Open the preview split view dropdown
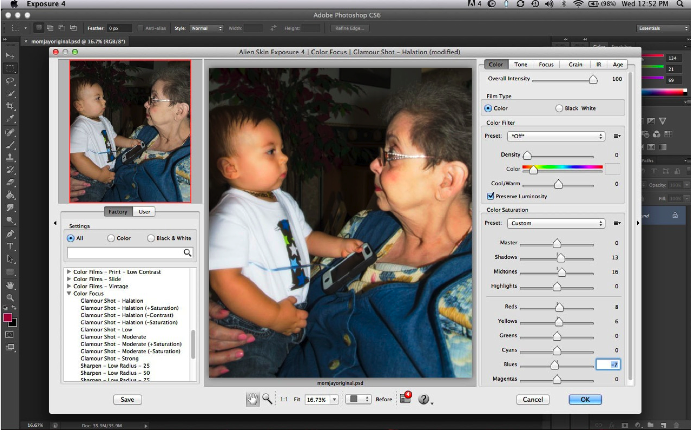 click(358, 399)
